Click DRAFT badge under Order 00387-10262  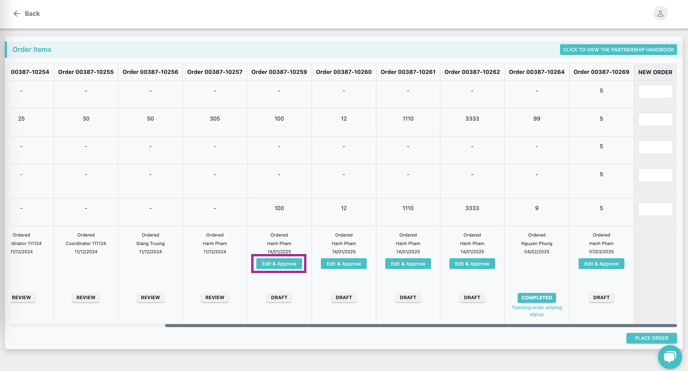pyautogui.click(x=472, y=297)
